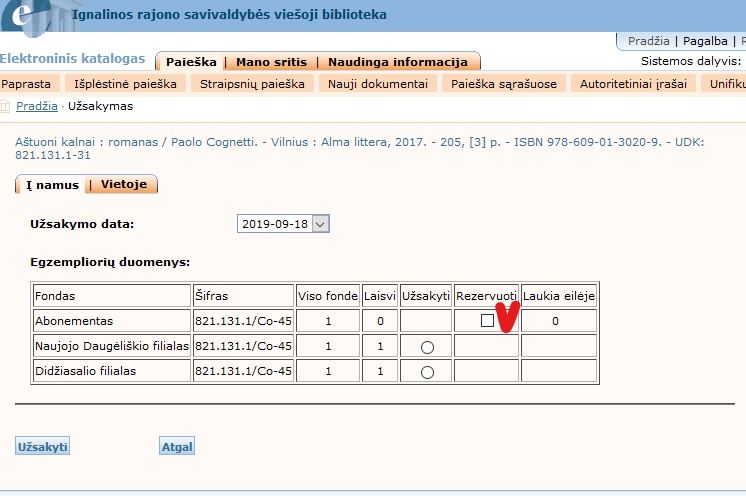Select Paieška sąrašuose menu item
The image size is (746, 496).
point(504,84)
